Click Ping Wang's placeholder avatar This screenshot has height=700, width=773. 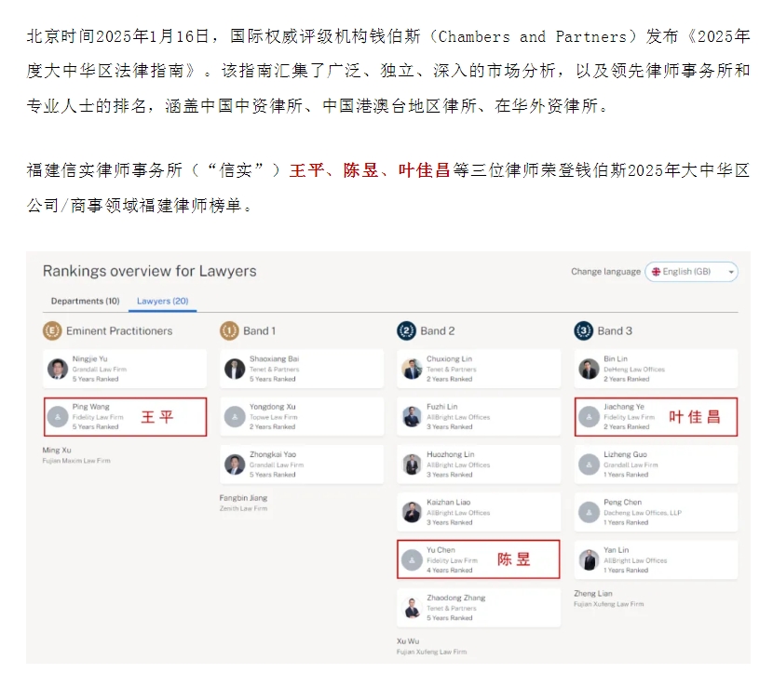pyautogui.click(x=58, y=417)
